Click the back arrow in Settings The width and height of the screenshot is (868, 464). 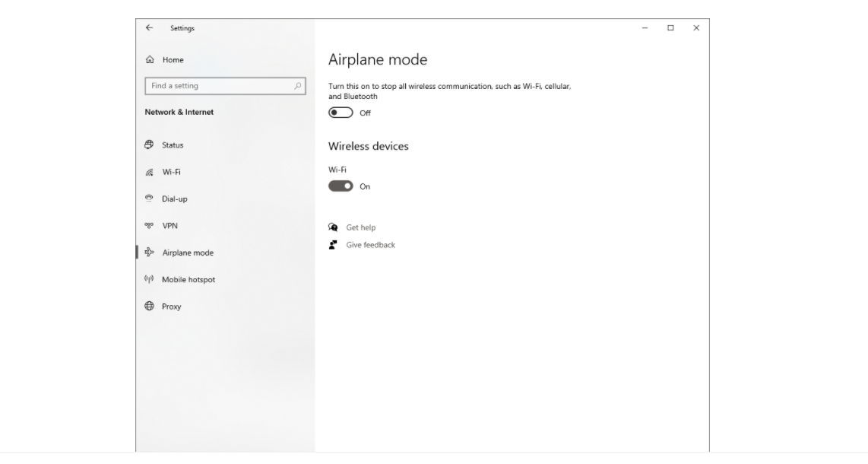click(148, 28)
